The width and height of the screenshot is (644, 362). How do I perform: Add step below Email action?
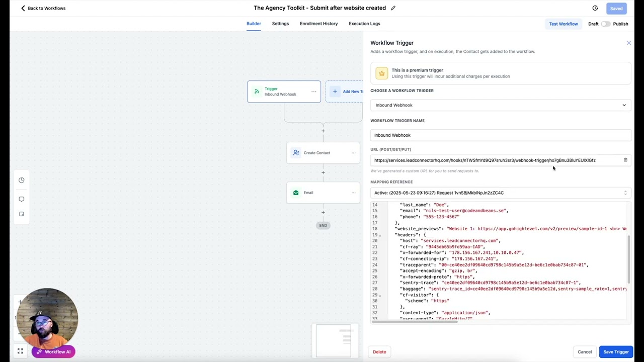point(323,213)
